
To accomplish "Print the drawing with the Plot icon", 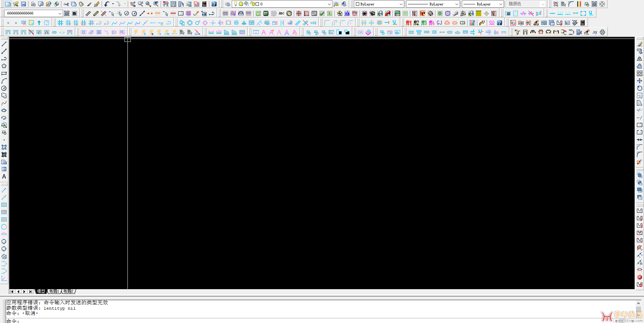I will (x=33, y=4).
